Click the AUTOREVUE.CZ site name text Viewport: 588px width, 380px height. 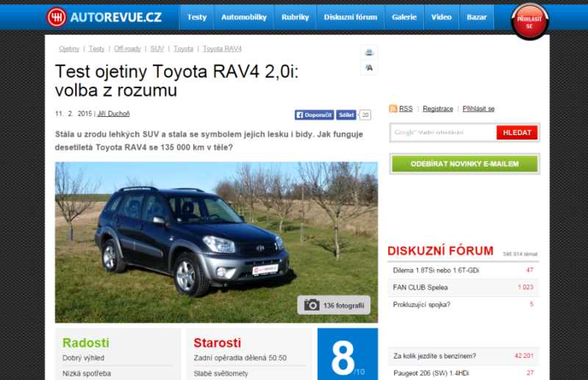pos(115,17)
